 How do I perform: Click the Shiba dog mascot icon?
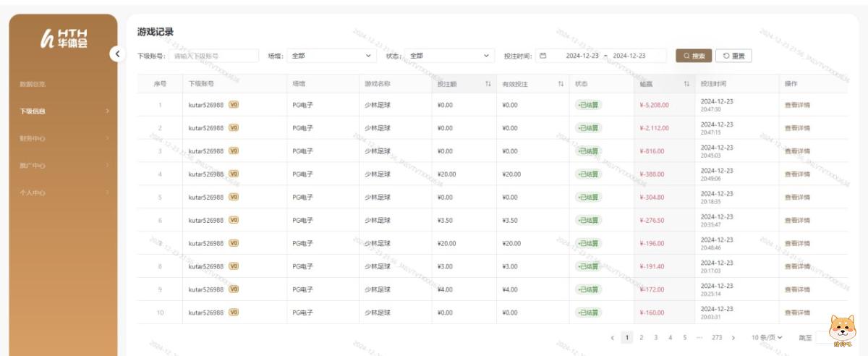pyautogui.click(x=841, y=333)
